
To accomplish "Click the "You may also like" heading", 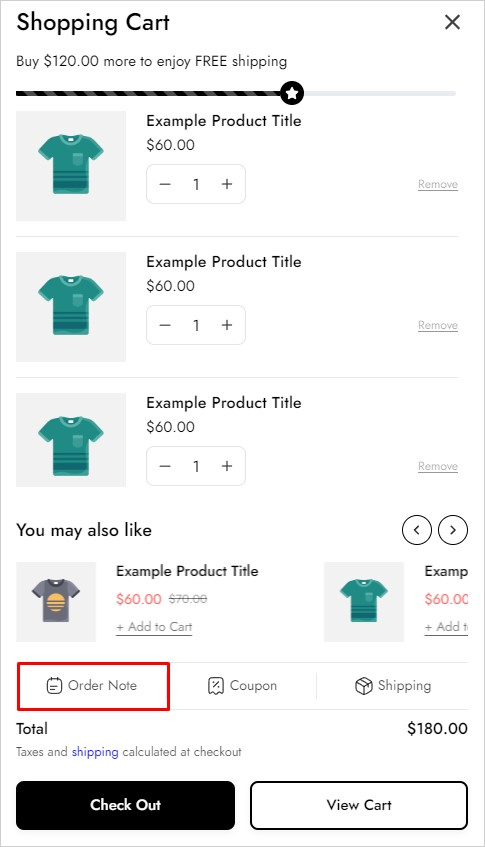I will 84,530.
